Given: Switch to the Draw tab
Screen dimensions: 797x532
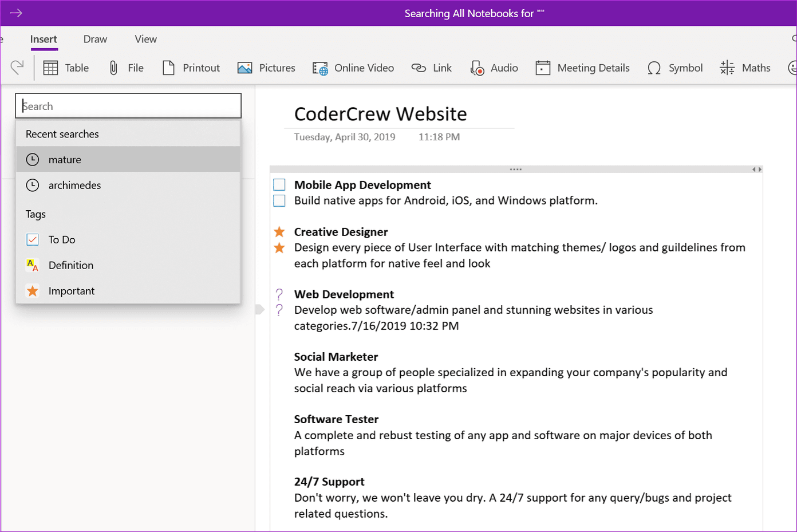Looking at the screenshot, I should pyautogui.click(x=95, y=39).
